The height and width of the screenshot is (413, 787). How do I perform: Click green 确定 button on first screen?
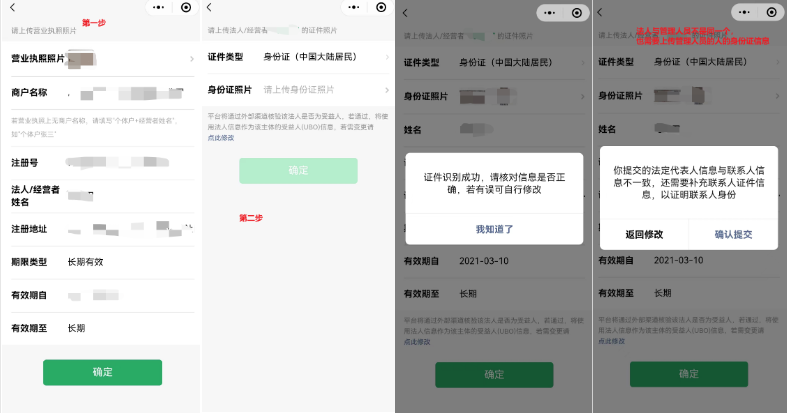[x=102, y=372]
